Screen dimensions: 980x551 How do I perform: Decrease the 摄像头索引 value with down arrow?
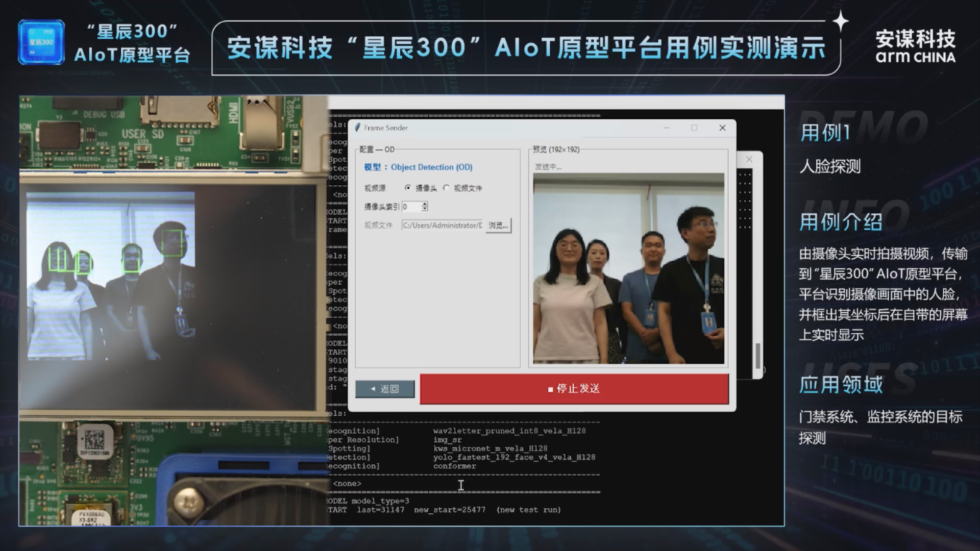point(425,209)
